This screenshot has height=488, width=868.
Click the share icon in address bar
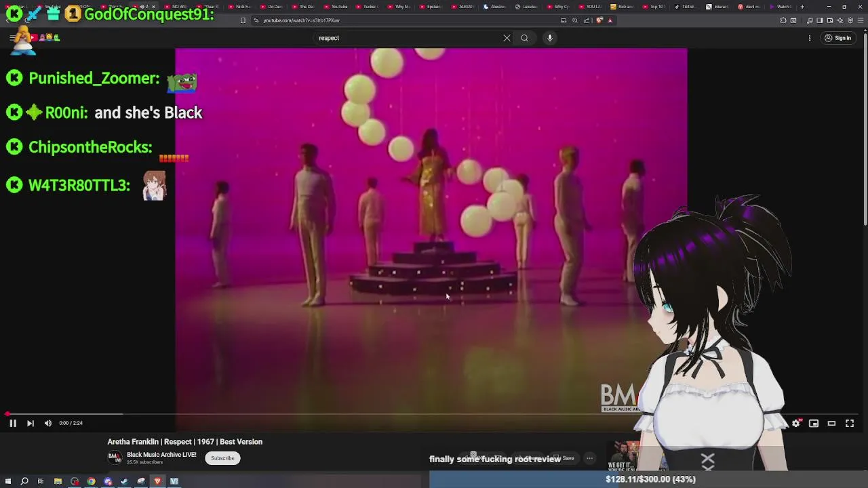point(587,20)
